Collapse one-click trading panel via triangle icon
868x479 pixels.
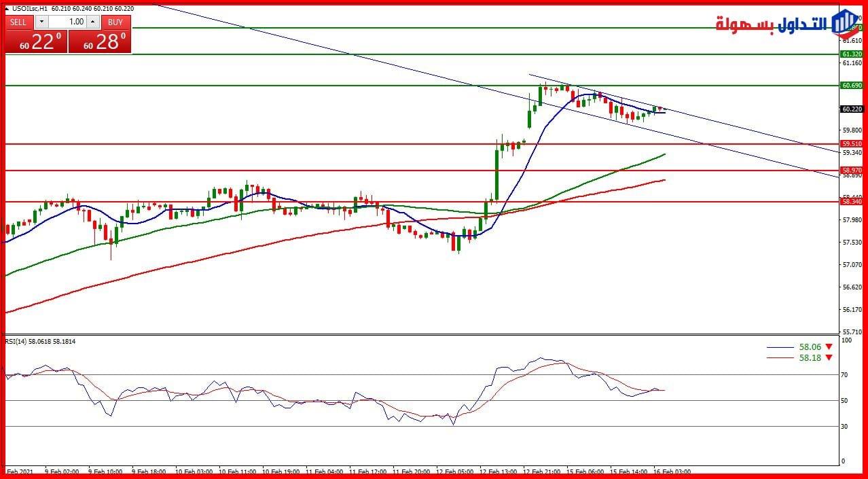pyautogui.click(x=7, y=8)
